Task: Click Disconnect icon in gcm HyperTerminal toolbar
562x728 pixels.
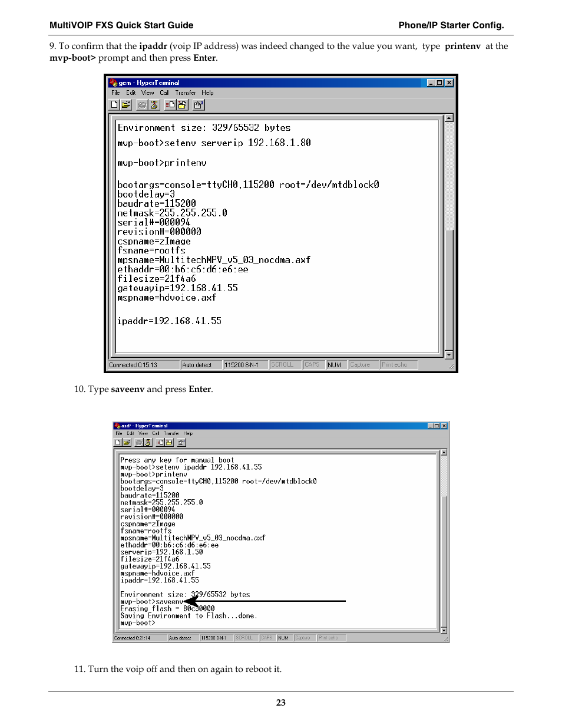Action: coord(154,105)
